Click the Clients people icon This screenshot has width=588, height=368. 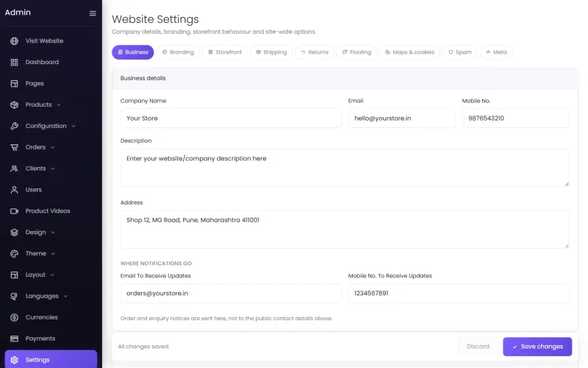[x=14, y=169]
